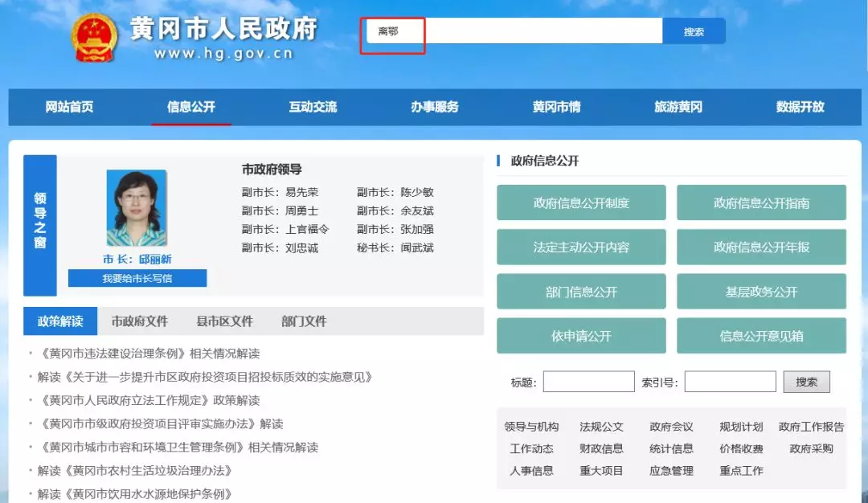Open the 旅游黄冈 navigation item
868x503 pixels.
[x=678, y=107]
